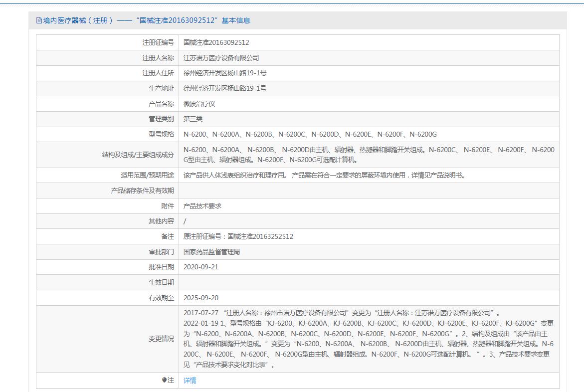Select registrant name 江苏诺万医疗设备有限公司

(x=221, y=58)
